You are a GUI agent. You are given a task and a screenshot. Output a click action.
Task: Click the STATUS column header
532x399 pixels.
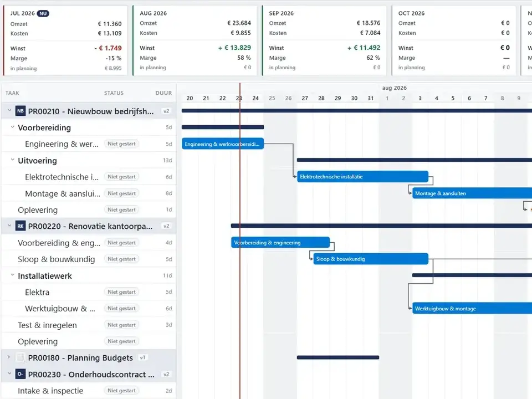point(114,93)
